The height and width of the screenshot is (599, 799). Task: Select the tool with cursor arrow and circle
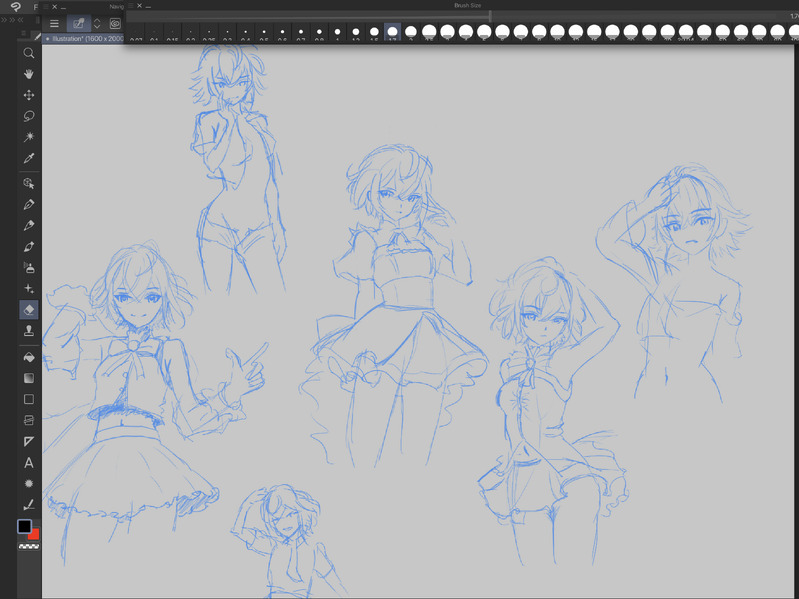pyautogui.click(x=29, y=183)
